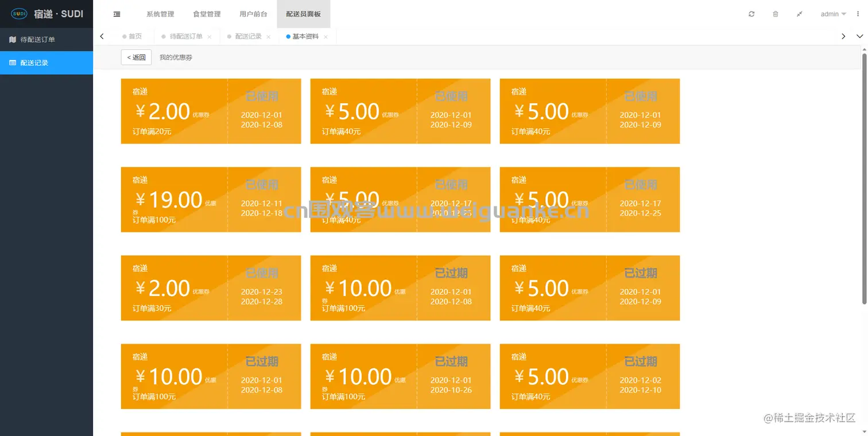The height and width of the screenshot is (436, 868).
Task: Click the map icon beside 待配送订单
Action: [13, 40]
